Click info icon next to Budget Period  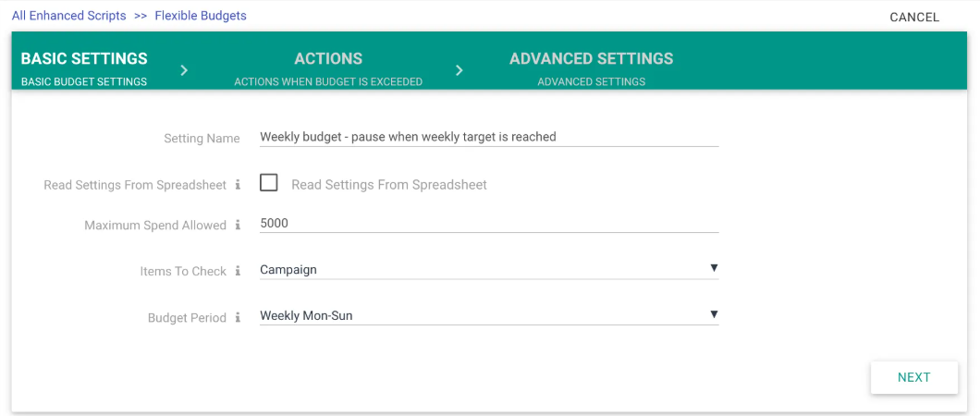coord(238,317)
